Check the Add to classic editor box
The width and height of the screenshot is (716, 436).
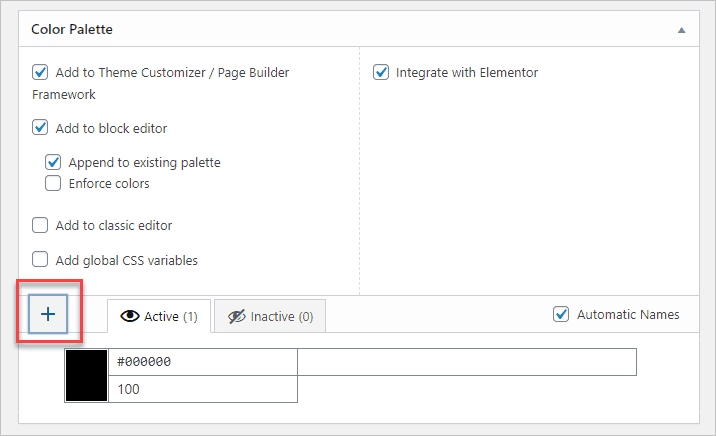pos(41,226)
